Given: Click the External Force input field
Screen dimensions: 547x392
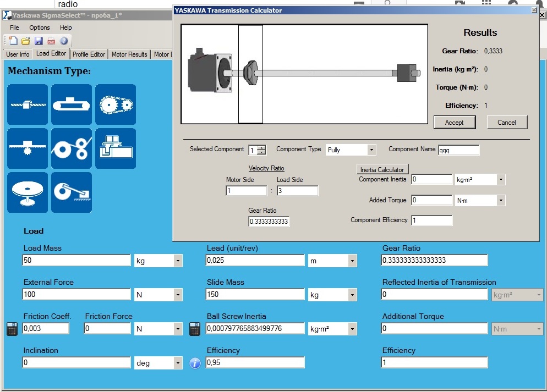Looking at the screenshot, I should 76,295.
